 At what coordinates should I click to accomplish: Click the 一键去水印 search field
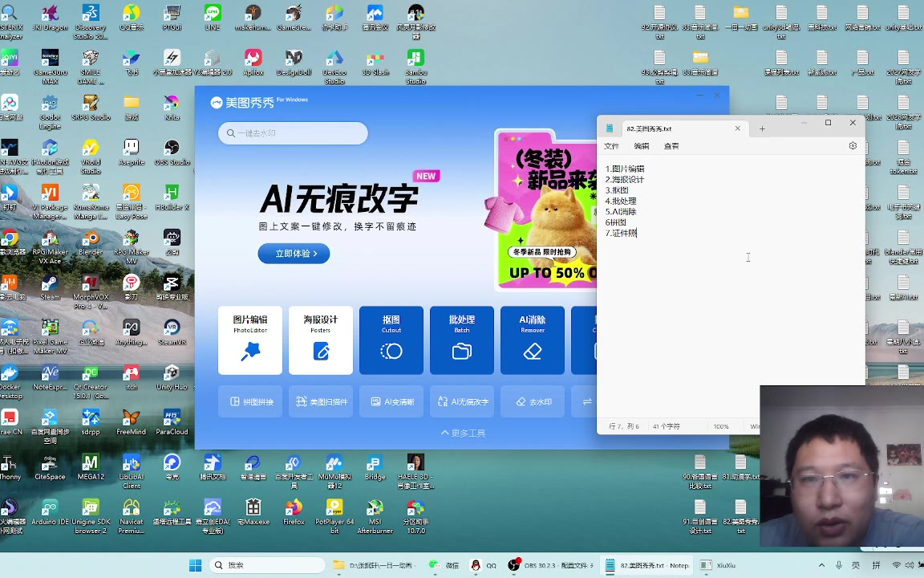pyautogui.click(x=293, y=133)
